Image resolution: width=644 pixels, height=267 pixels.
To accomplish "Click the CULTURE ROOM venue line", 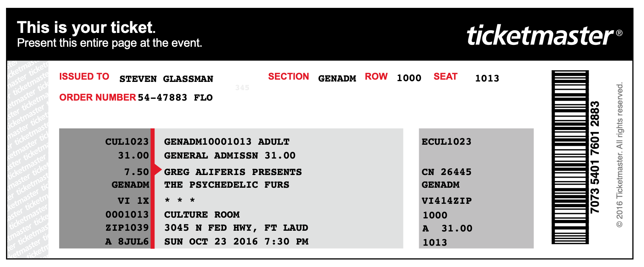I will point(202,215).
